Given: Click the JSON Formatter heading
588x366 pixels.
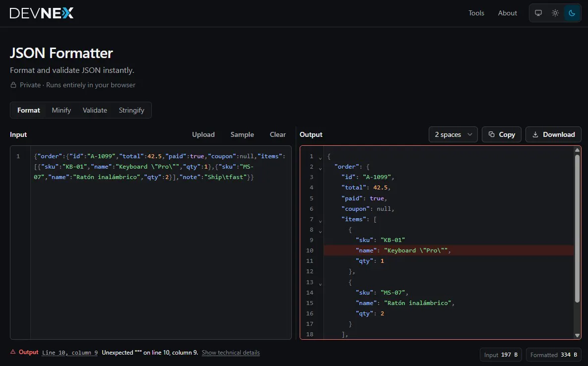Looking at the screenshot, I should [x=61, y=53].
